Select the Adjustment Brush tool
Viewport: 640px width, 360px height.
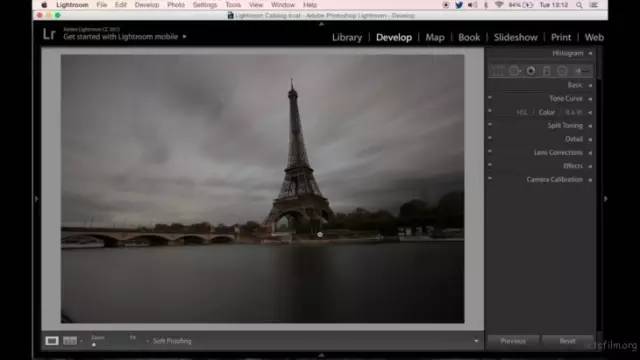coord(582,71)
